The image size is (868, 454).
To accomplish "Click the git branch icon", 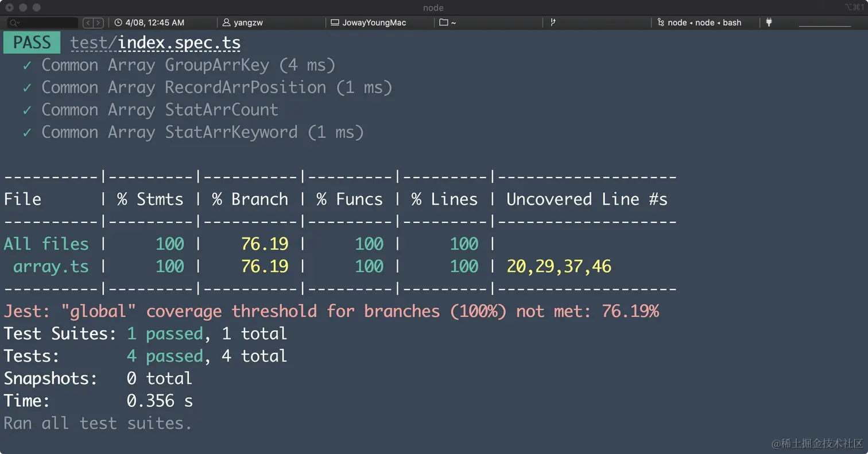I will click(x=553, y=23).
